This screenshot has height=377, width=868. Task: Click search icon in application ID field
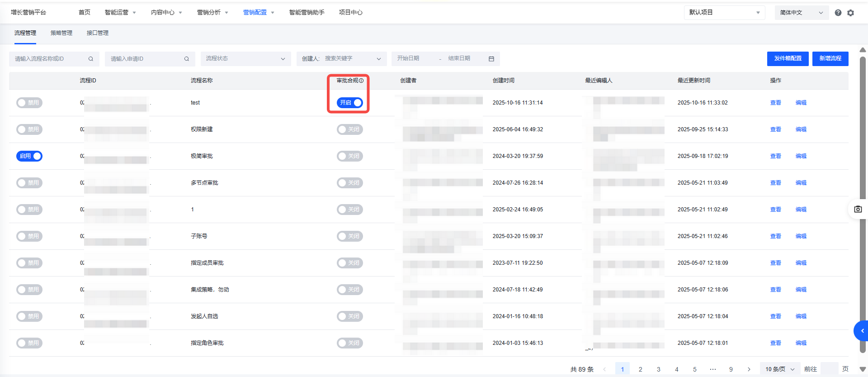pos(187,59)
